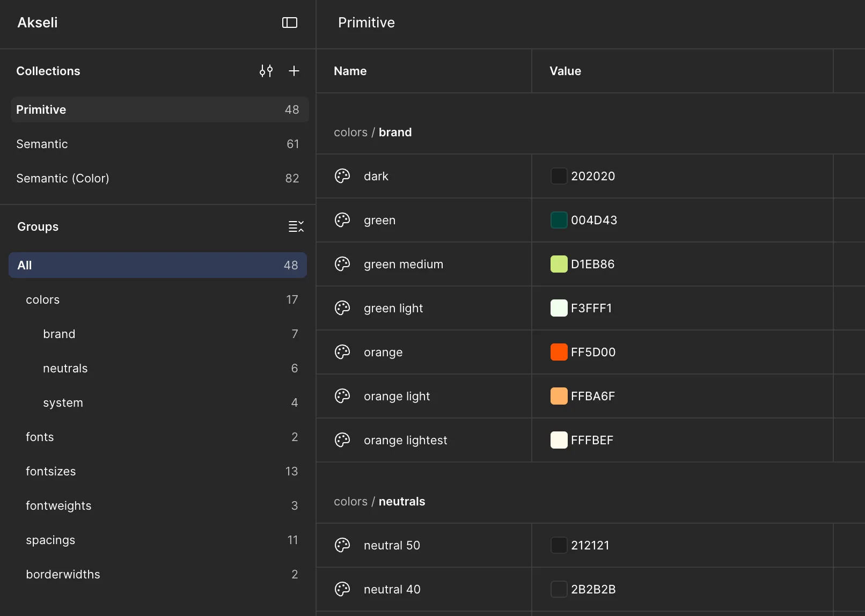Select the brand subgroup
The height and width of the screenshot is (616, 865).
coord(158,334)
